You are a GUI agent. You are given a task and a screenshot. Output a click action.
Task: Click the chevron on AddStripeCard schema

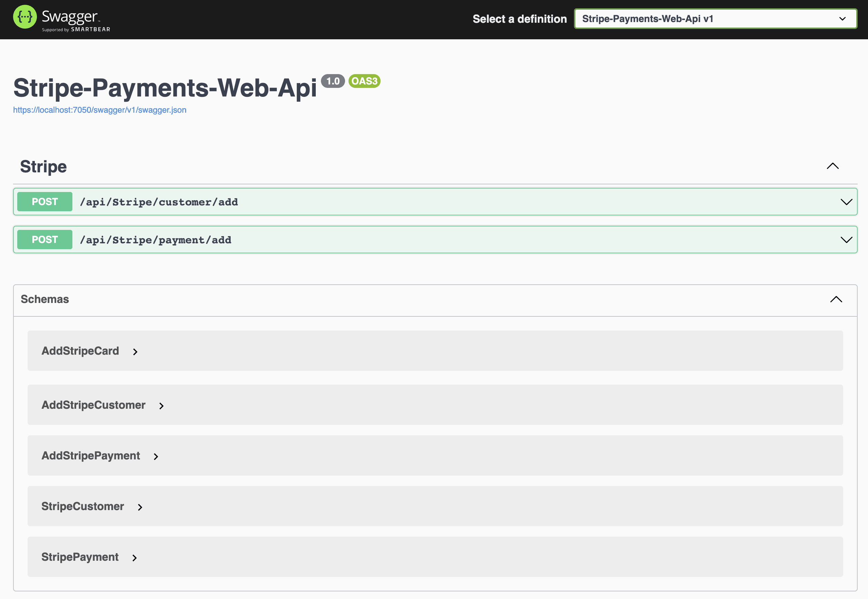[x=135, y=352]
